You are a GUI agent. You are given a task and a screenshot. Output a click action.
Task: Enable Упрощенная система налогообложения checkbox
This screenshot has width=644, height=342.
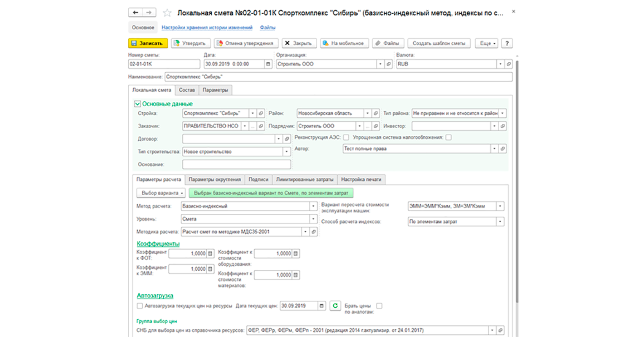coord(449,137)
